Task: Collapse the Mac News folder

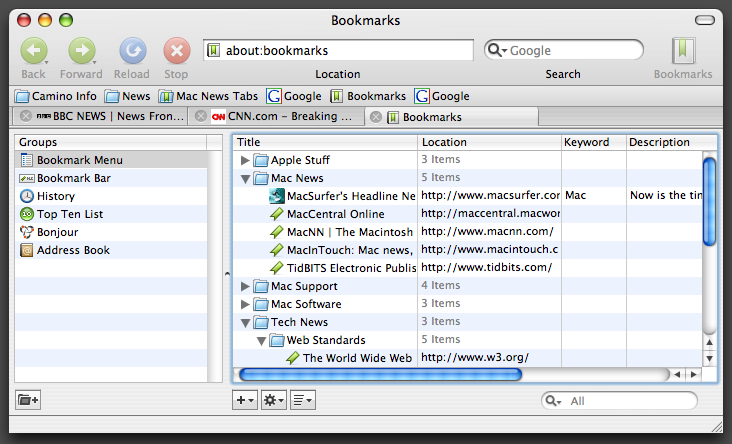Action: click(x=245, y=179)
